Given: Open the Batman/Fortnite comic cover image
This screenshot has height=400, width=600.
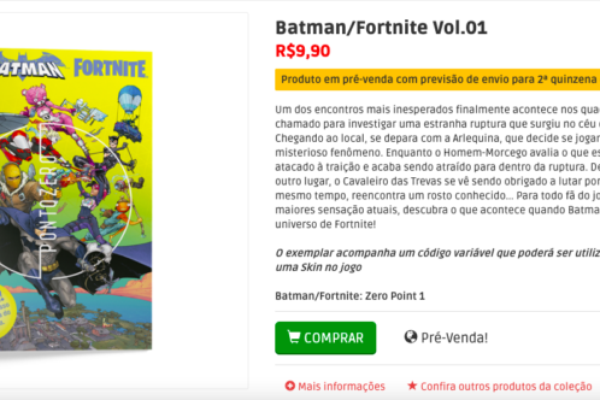Looking at the screenshot, I should pyautogui.click(x=76, y=200).
